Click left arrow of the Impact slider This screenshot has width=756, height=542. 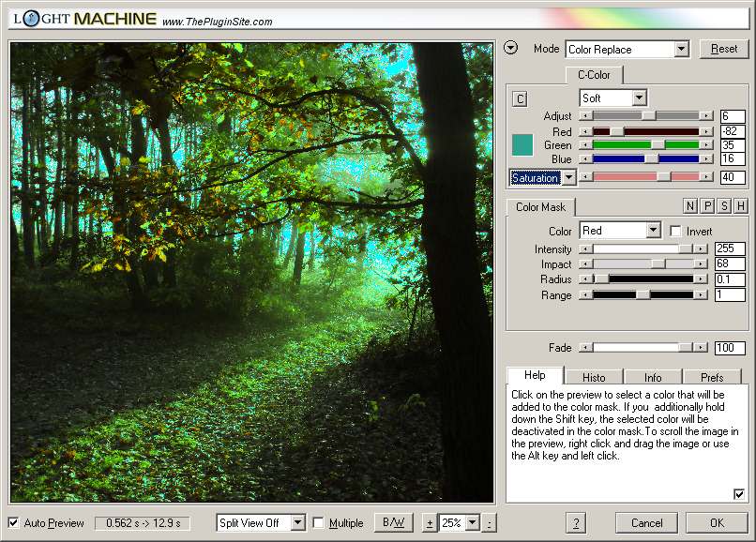coord(585,263)
